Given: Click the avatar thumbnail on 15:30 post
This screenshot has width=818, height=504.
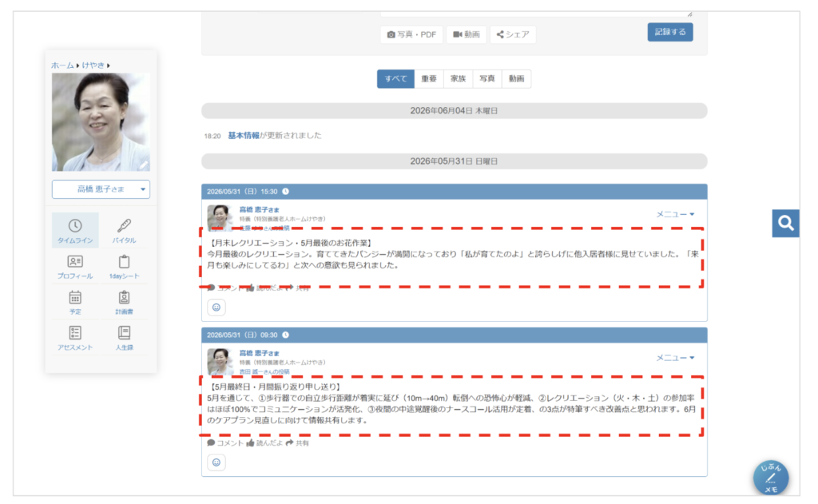Looking at the screenshot, I should click(x=220, y=217).
